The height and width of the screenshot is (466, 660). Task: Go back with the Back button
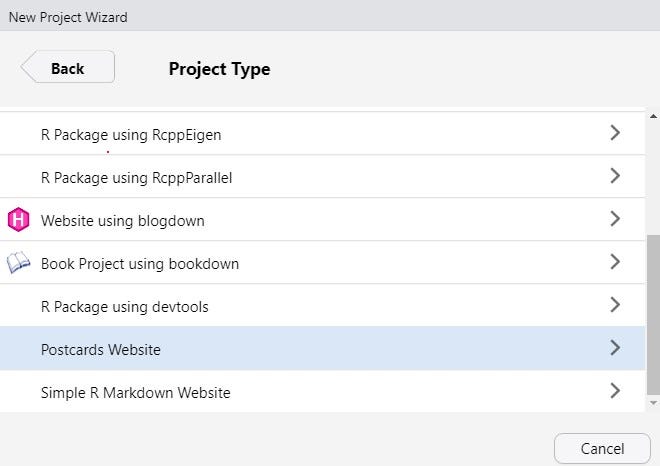coord(67,68)
